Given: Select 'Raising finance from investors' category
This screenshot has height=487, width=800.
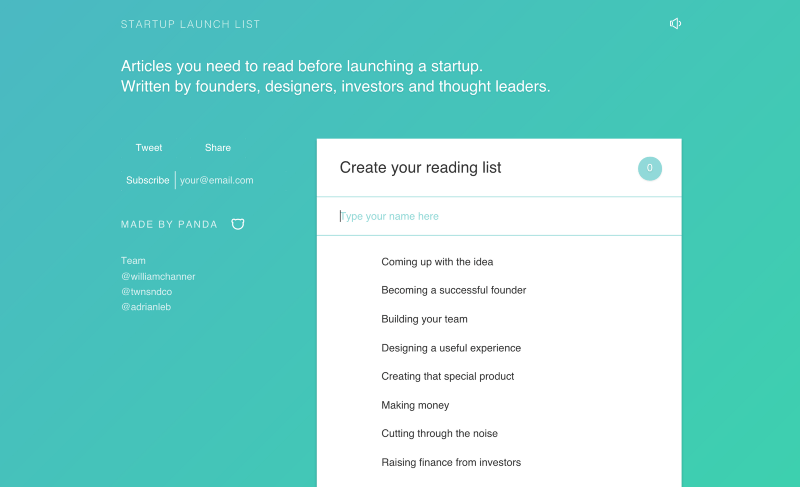Looking at the screenshot, I should [x=451, y=462].
